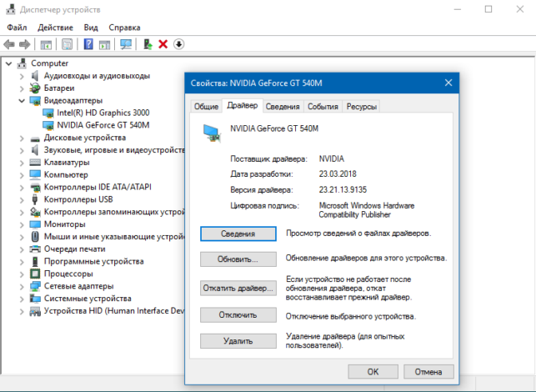Select Контроллеры запоминающих устройств row

pyautogui.click(x=114, y=212)
